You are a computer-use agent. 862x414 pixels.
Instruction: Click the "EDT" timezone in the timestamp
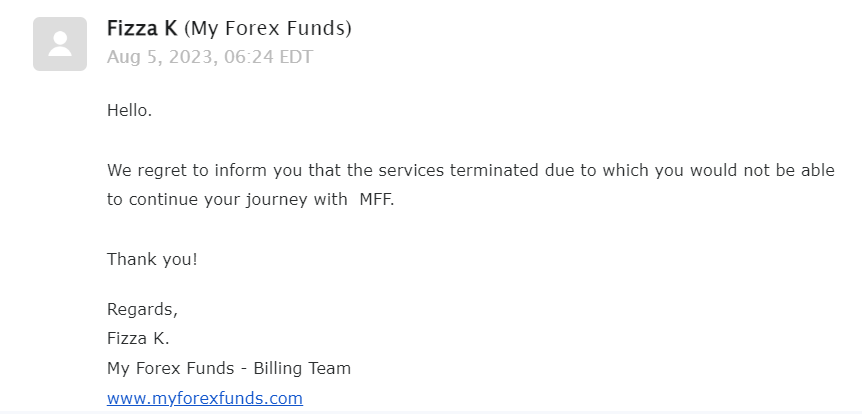tap(295, 57)
